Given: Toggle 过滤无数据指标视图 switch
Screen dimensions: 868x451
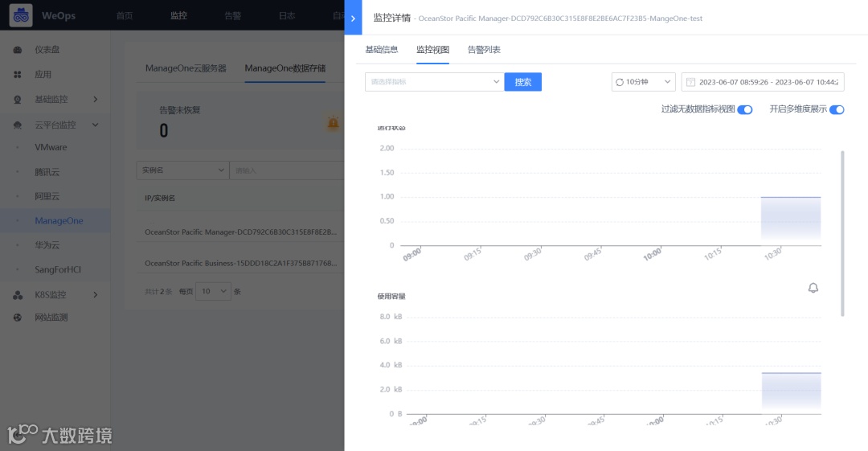Looking at the screenshot, I should coord(744,109).
